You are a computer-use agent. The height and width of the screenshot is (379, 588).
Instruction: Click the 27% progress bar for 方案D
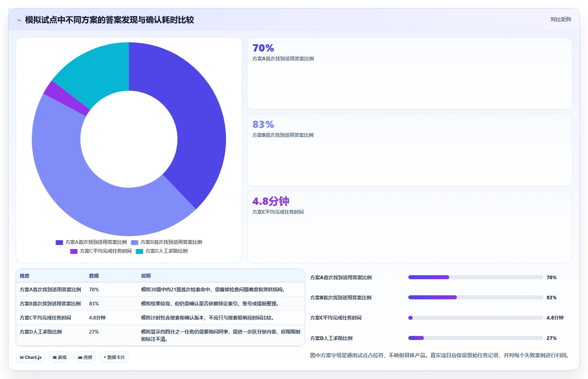click(x=475, y=338)
